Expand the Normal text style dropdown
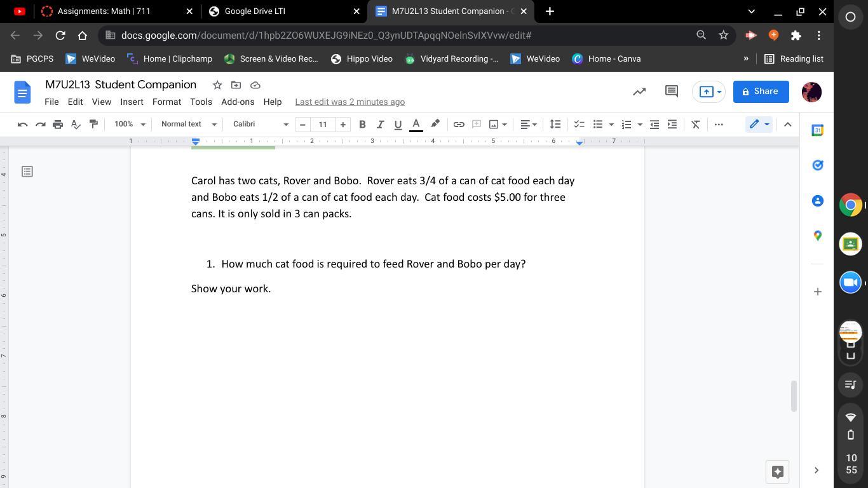This screenshot has height=488, width=868. pyautogui.click(x=189, y=125)
